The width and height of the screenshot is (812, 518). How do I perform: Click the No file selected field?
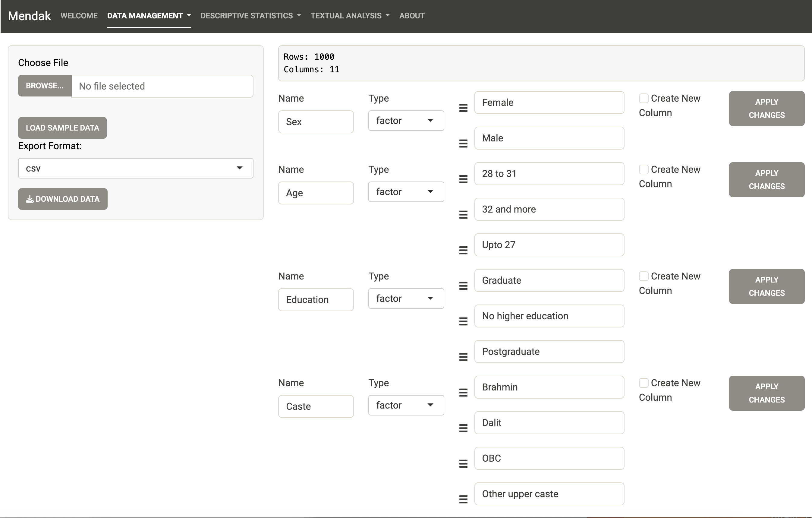162,86
